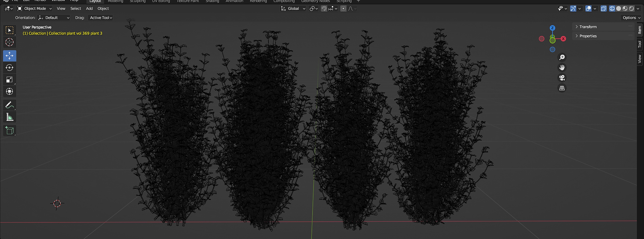Add a new workspace with plus button
The height and width of the screenshot is (239, 644).
[358, 1]
